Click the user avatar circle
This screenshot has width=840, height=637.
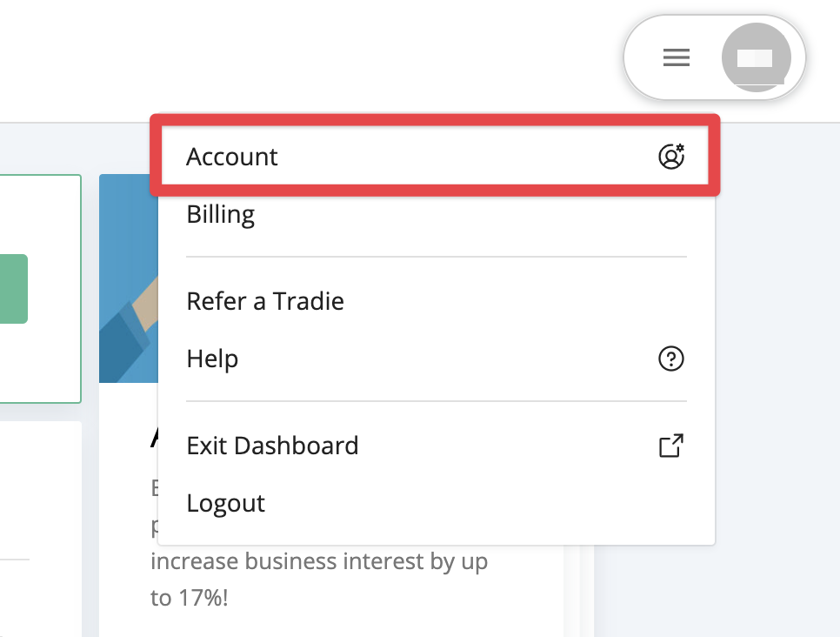[756, 58]
